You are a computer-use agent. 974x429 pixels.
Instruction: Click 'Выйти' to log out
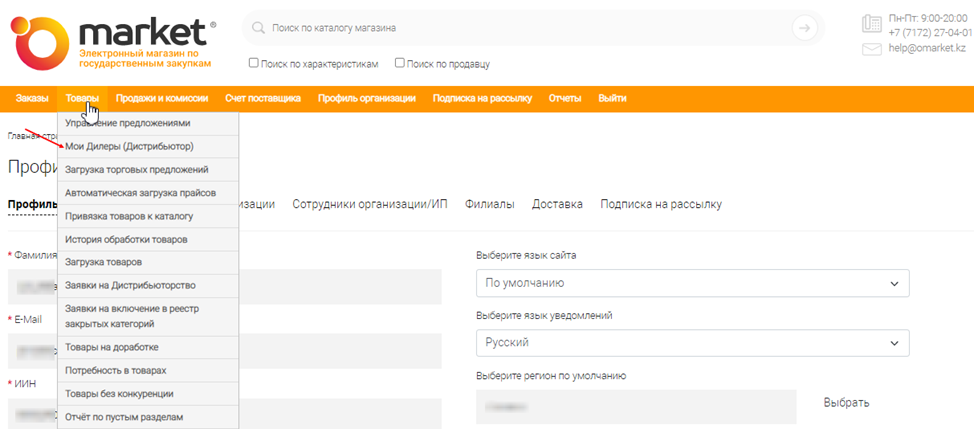click(x=612, y=98)
